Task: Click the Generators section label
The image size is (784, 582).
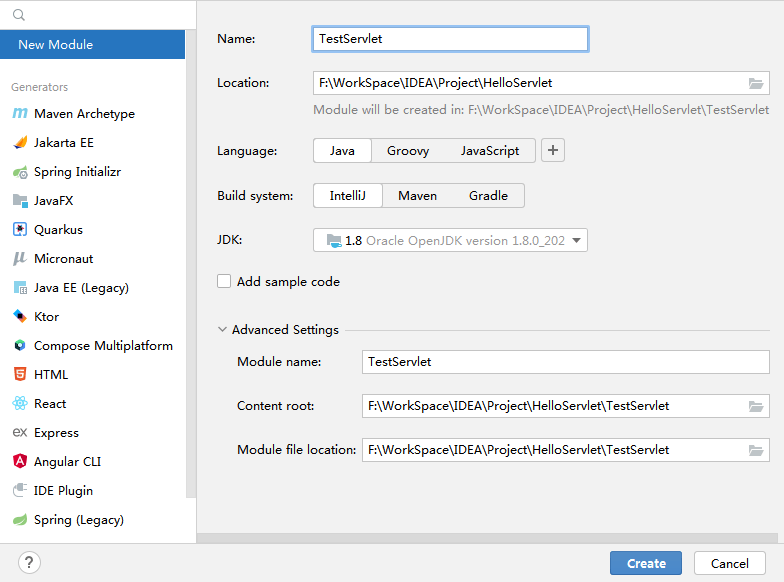Action: (40, 87)
